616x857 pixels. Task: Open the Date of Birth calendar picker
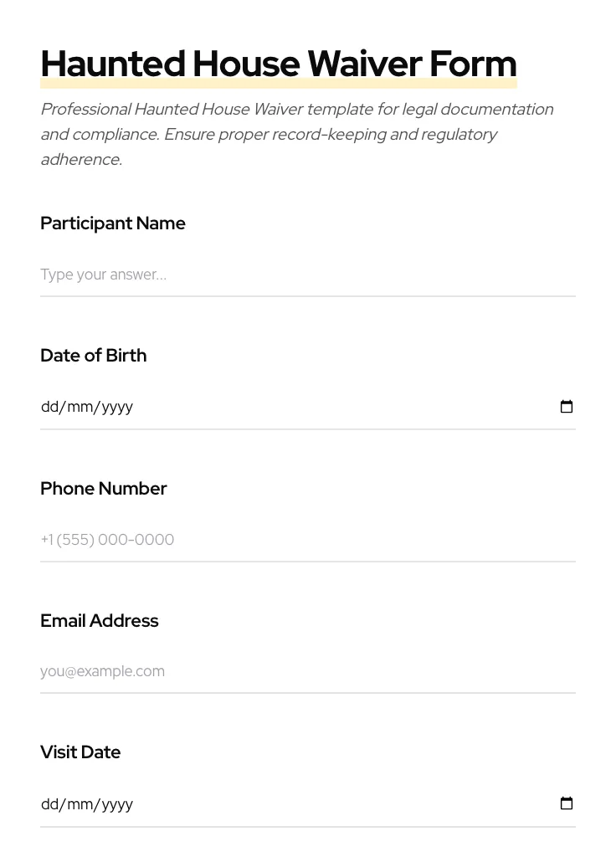coord(567,407)
